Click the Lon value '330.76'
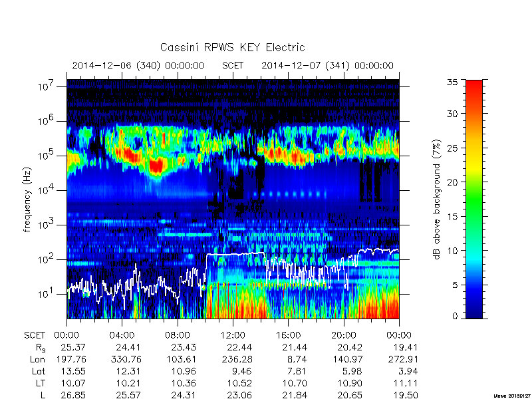The width and height of the screenshot is (532, 399). point(126,359)
